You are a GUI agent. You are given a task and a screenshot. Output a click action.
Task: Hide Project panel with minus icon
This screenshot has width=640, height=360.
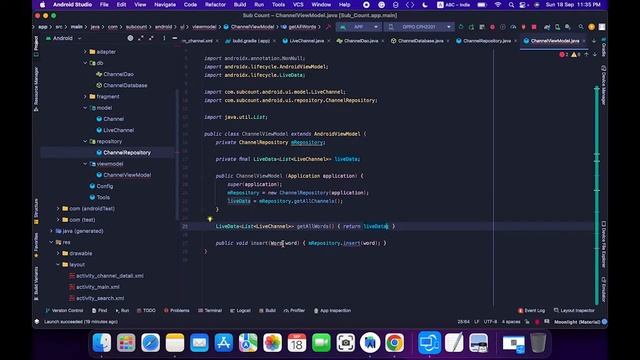click(x=174, y=38)
